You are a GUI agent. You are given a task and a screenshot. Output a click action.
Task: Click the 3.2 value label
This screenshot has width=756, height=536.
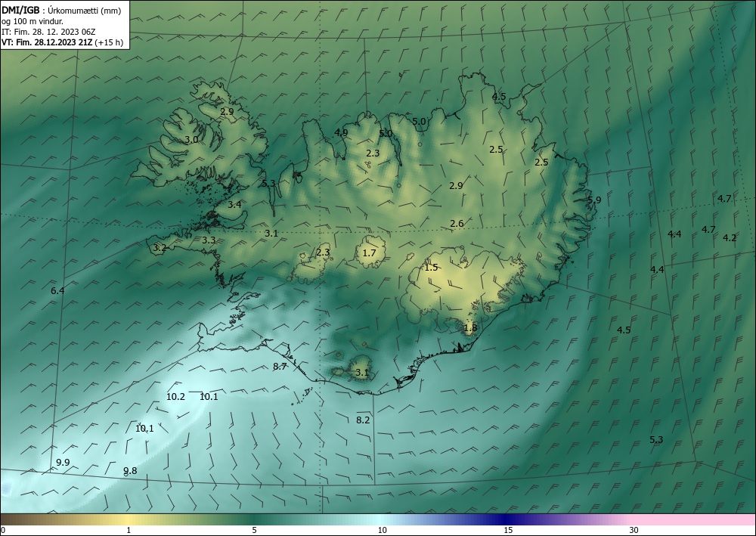[x=160, y=248]
